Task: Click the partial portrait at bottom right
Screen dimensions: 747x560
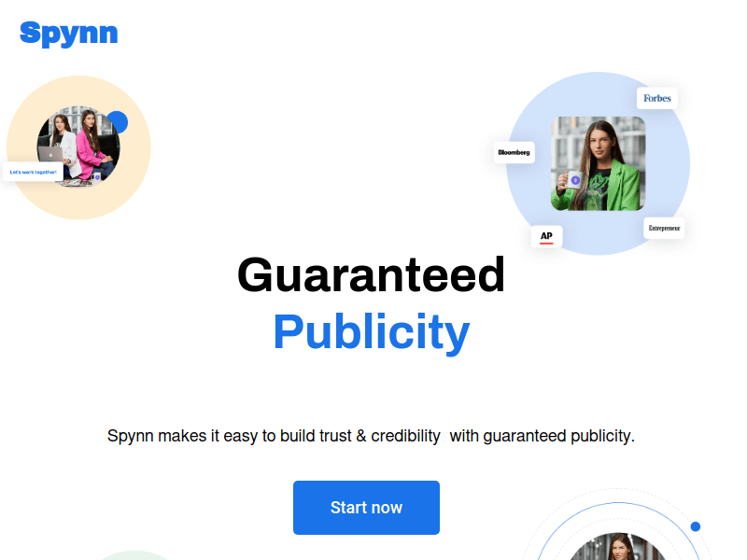Action: tap(618, 546)
